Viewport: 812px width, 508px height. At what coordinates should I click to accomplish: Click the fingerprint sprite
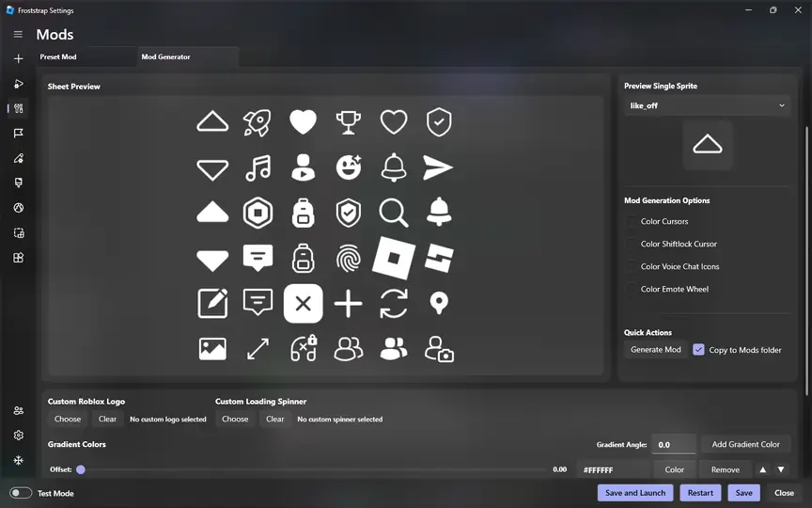pos(348,258)
